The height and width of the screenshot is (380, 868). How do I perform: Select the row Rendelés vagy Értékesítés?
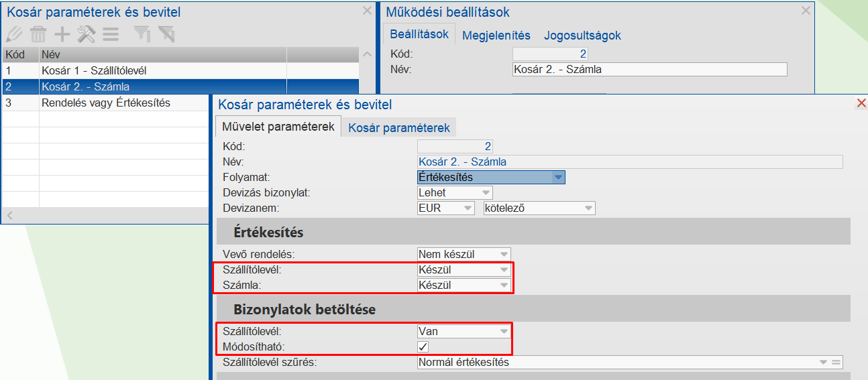point(106,103)
